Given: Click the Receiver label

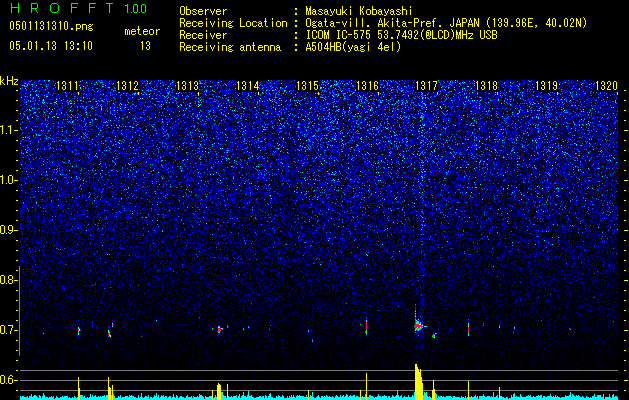Looking at the screenshot, I should (203, 35).
